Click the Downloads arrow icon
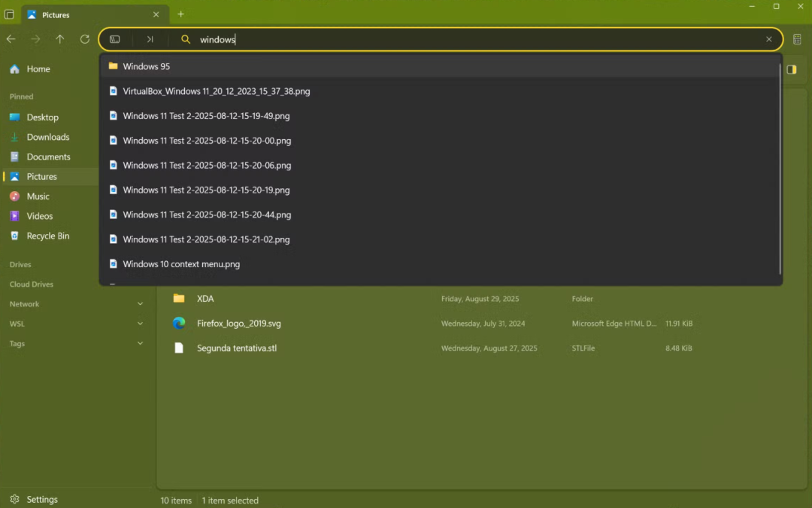Image resolution: width=812 pixels, height=508 pixels. 14,137
